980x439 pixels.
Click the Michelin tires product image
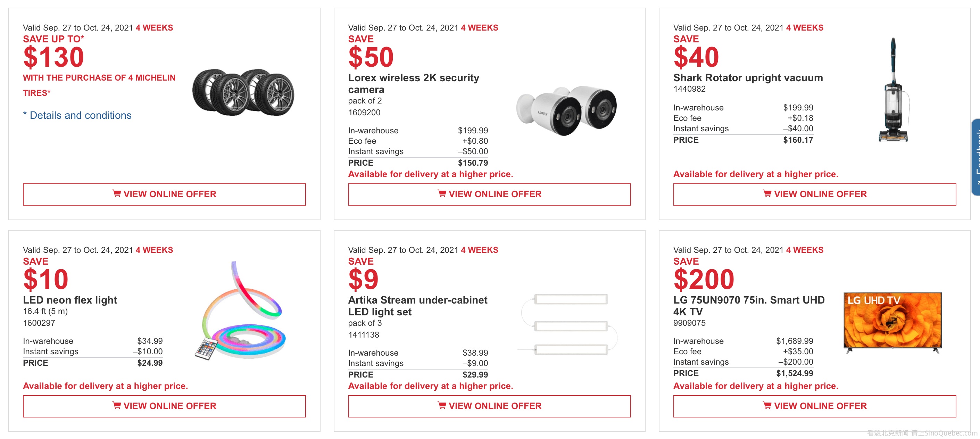243,92
